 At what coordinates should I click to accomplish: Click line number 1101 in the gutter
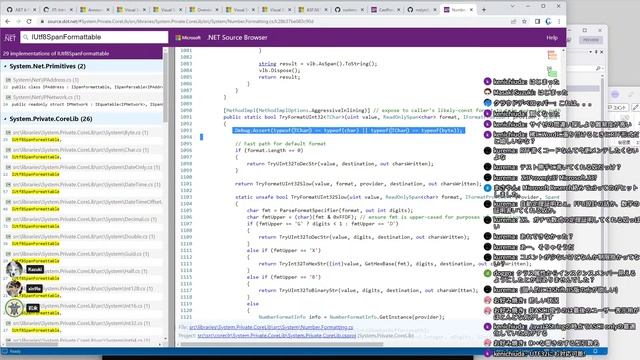point(186,184)
